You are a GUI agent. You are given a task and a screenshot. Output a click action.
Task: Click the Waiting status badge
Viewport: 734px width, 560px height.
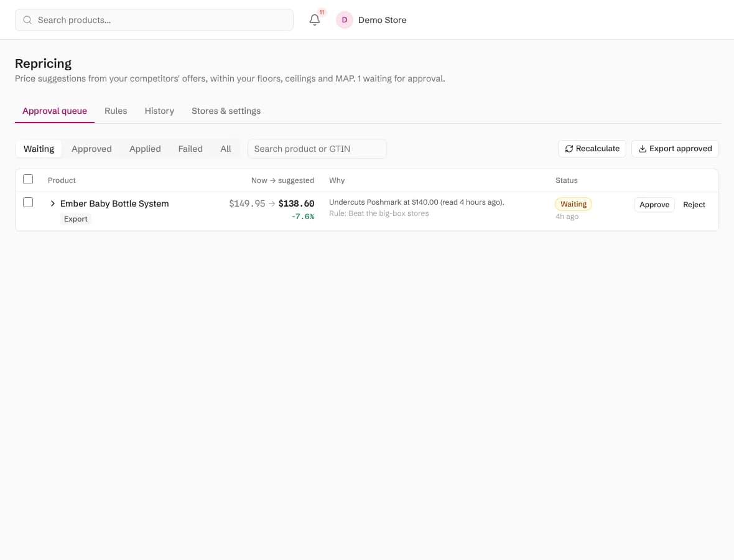click(x=574, y=204)
